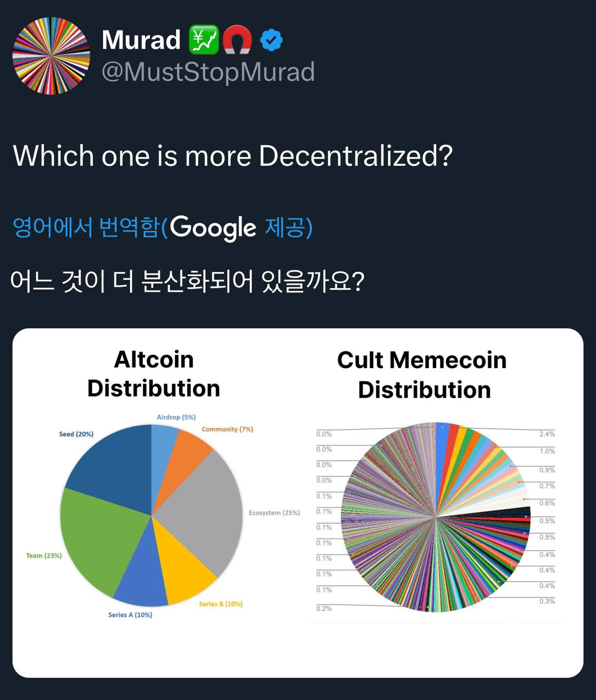This screenshot has width=596, height=700.
Task: Click the Series A (10%) label
Action: [x=130, y=615]
